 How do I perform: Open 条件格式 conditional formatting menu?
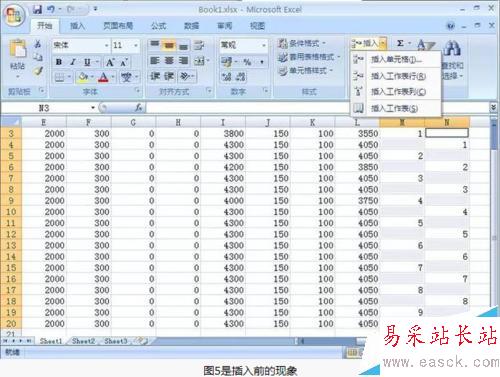[x=302, y=43]
